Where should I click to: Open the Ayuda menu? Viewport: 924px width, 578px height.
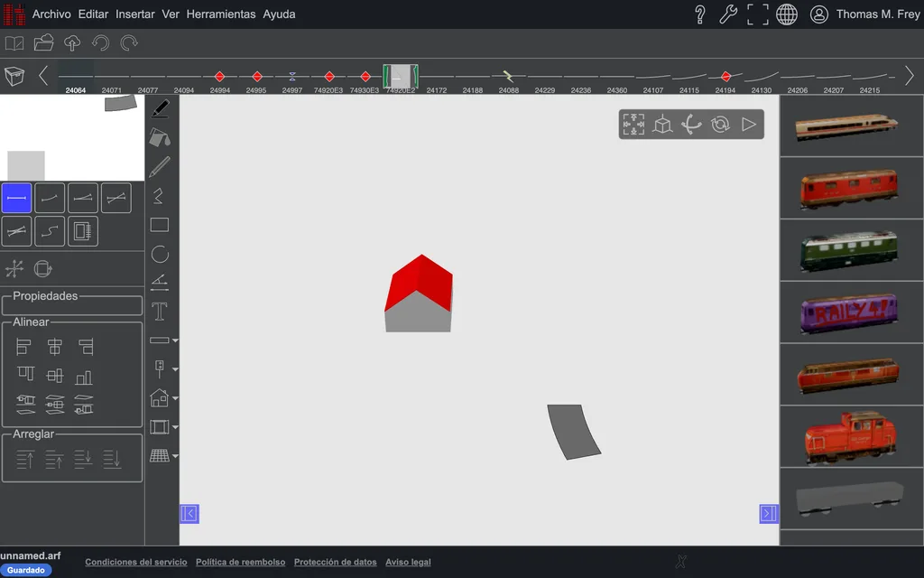tap(279, 14)
